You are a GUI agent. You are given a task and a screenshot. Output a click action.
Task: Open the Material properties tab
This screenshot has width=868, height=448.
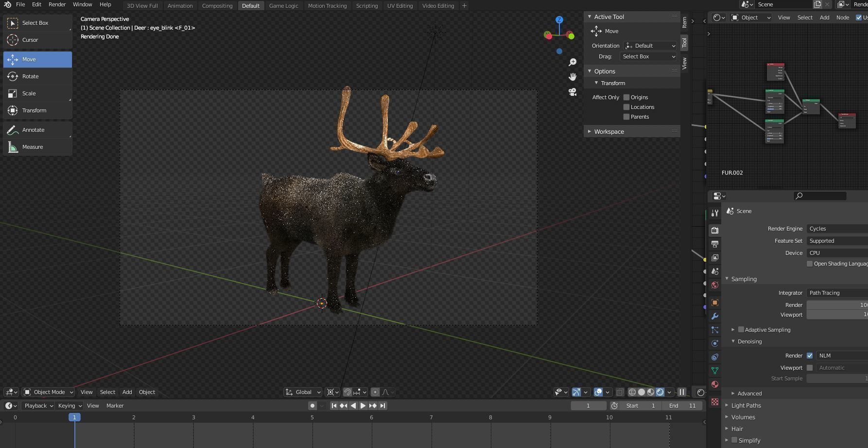click(x=715, y=384)
